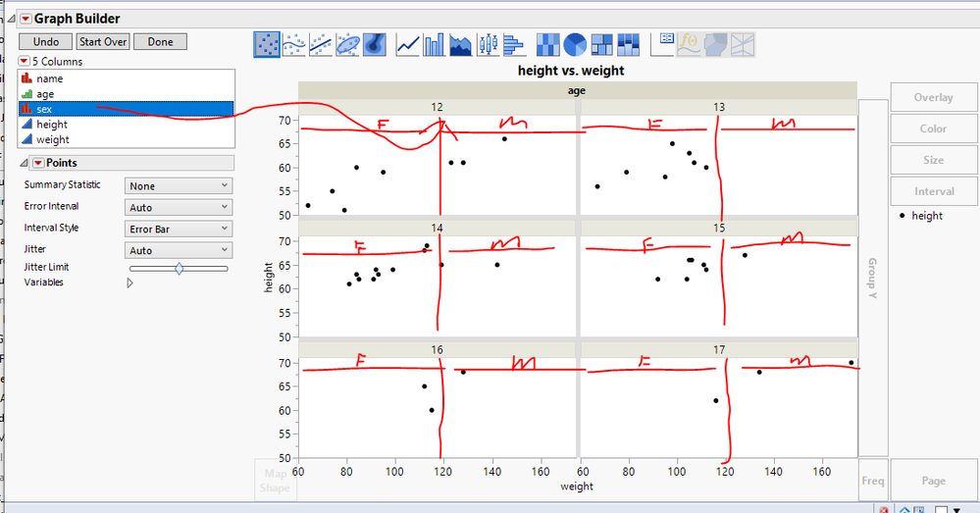
Task: Pick the Contour element icon
Action: [375, 45]
